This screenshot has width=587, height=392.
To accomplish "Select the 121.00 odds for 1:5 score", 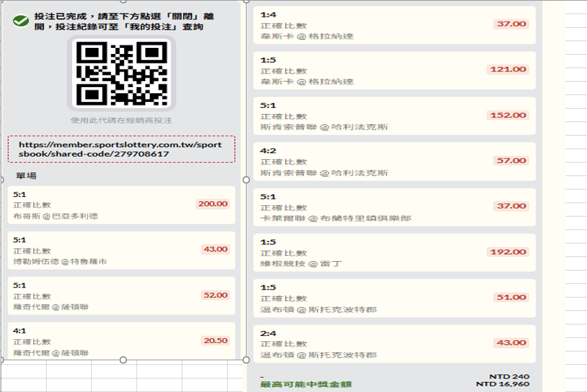I will pos(507,69).
